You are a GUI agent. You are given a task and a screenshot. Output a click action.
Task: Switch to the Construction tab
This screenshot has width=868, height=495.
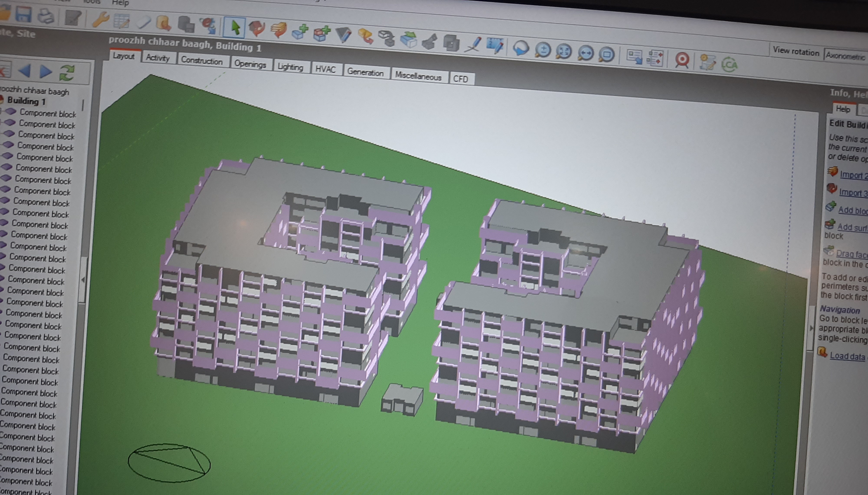201,61
